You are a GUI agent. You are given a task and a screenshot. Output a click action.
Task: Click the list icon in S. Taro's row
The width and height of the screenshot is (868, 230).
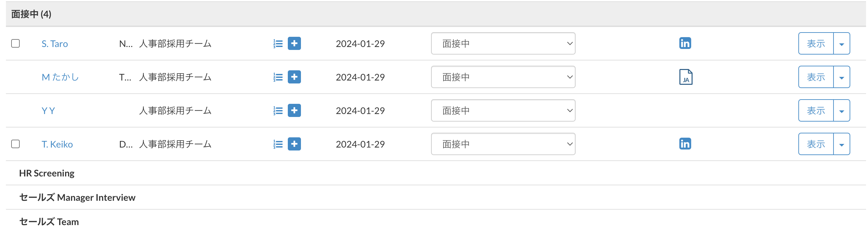point(278,43)
